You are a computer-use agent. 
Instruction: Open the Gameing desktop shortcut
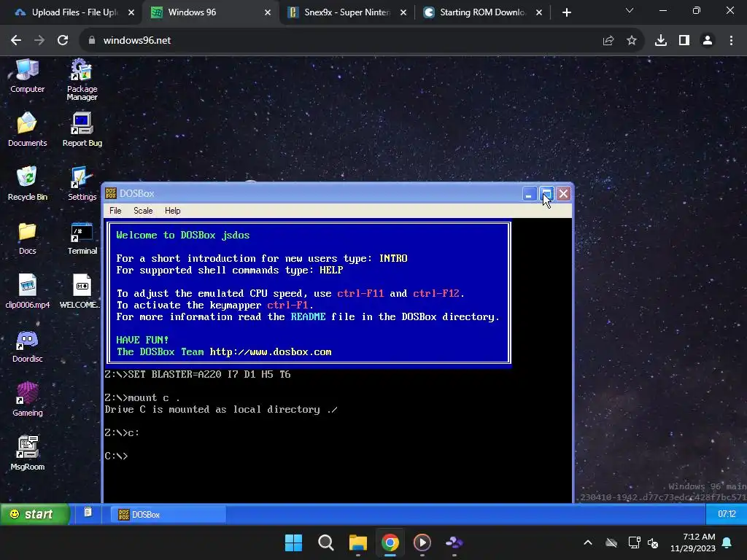coord(27,400)
